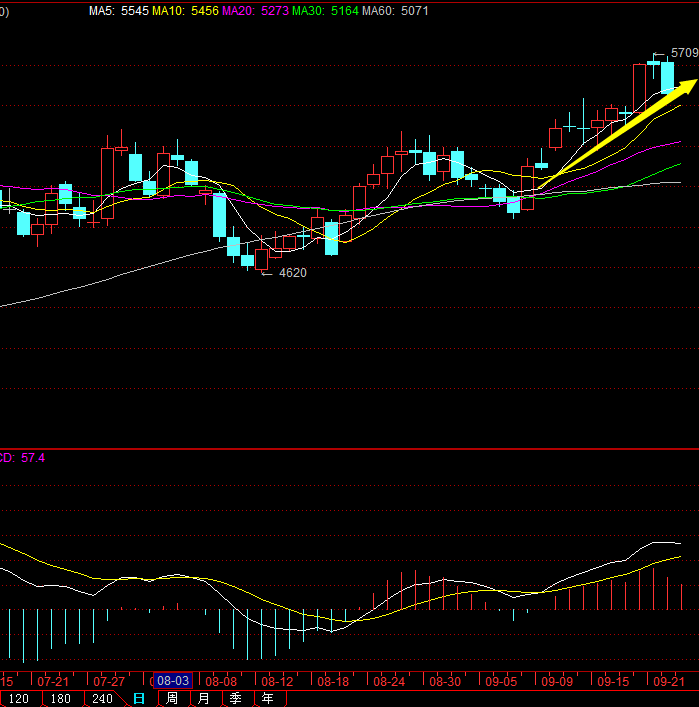Image resolution: width=699 pixels, height=707 pixels.
Task: Select the daily (日) chart tab
Action: point(139,699)
